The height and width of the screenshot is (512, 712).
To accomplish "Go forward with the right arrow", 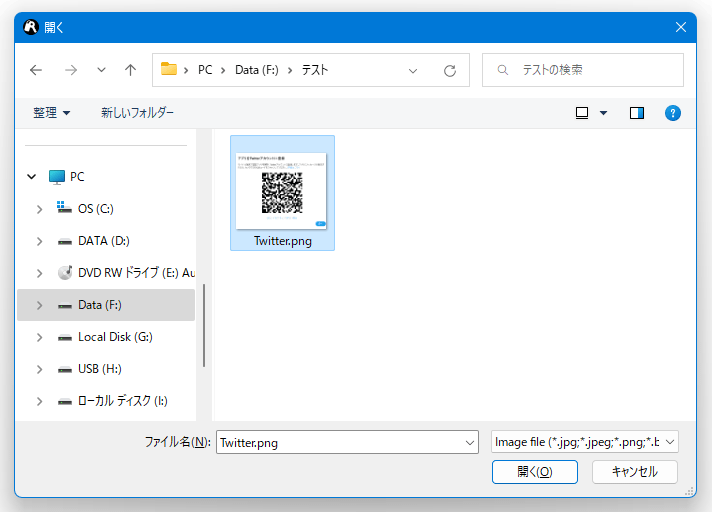I will tap(71, 70).
